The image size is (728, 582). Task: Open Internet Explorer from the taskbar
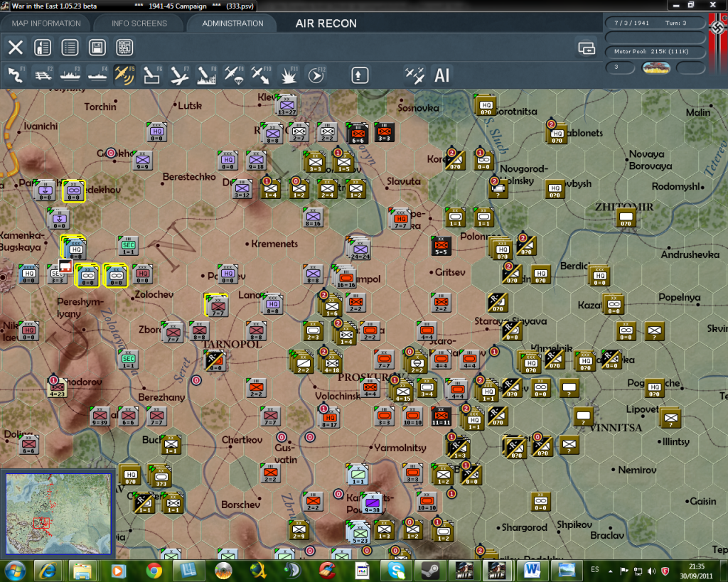click(x=48, y=571)
